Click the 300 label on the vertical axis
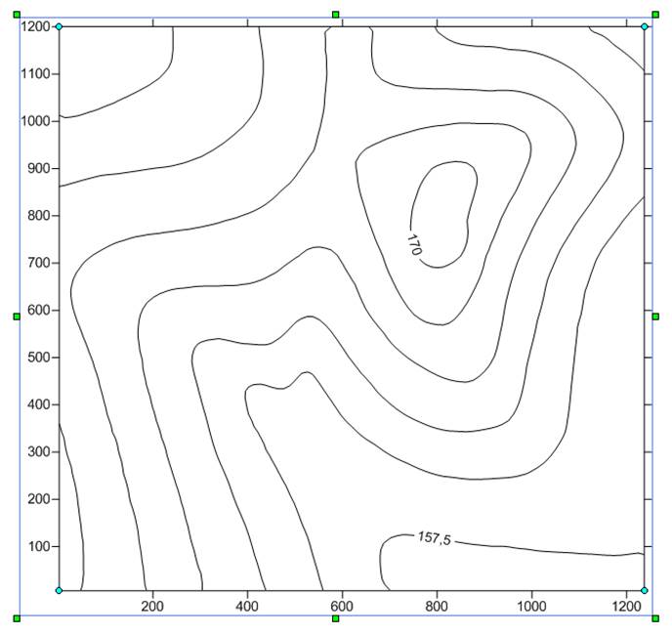The height and width of the screenshot is (634, 672). (x=38, y=452)
